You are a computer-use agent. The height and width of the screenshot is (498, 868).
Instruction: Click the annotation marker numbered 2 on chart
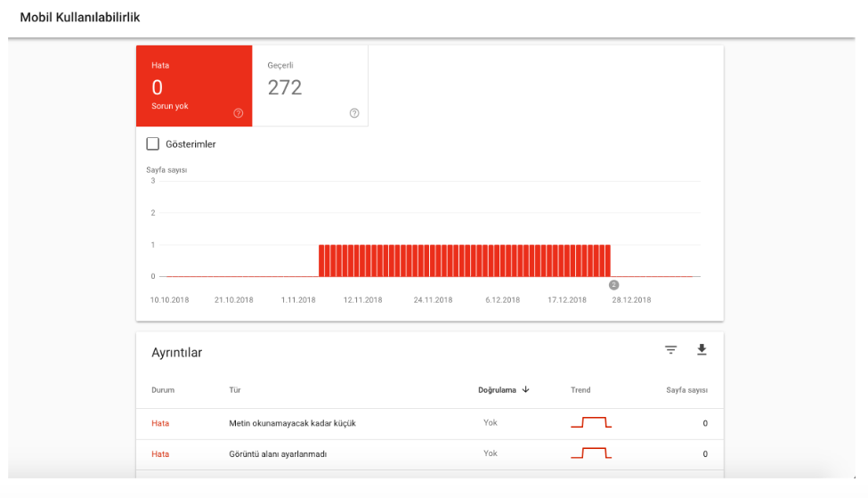pyautogui.click(x=613, y=285)
